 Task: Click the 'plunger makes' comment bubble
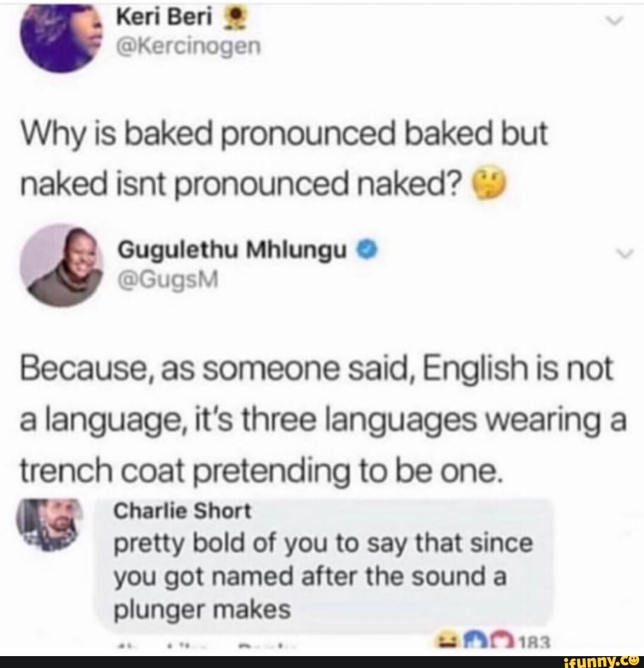[x=324, y=566]
